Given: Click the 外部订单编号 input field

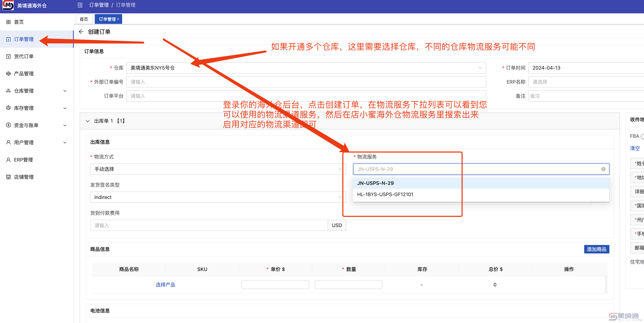Looking at the screenshot, I should 306,82.
